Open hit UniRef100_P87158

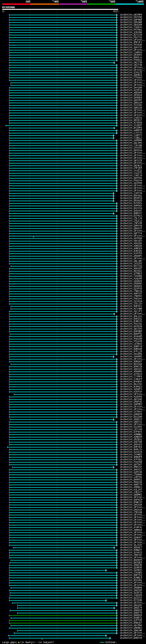pos(131,17)
